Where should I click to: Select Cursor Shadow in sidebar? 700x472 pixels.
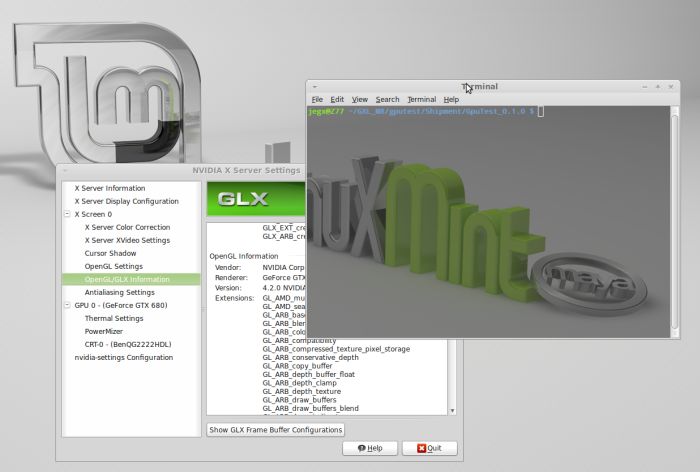[x=110, y=253]
